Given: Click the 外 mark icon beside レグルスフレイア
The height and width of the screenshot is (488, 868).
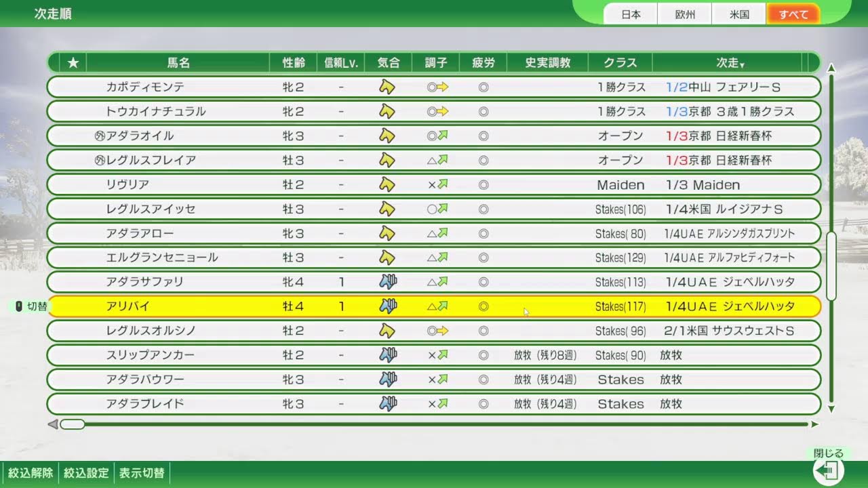Looking at the screenshot, I should pos(100,160).
